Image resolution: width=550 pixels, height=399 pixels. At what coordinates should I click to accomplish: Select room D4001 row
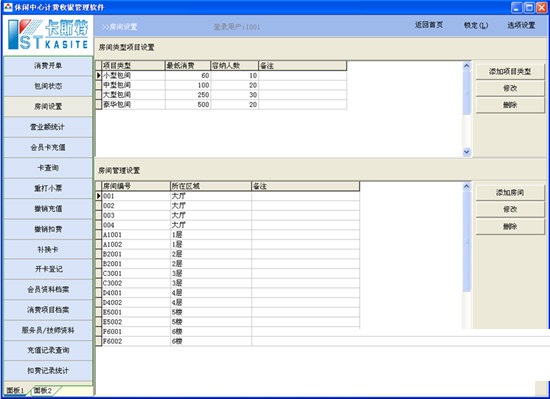coord(228,293)
